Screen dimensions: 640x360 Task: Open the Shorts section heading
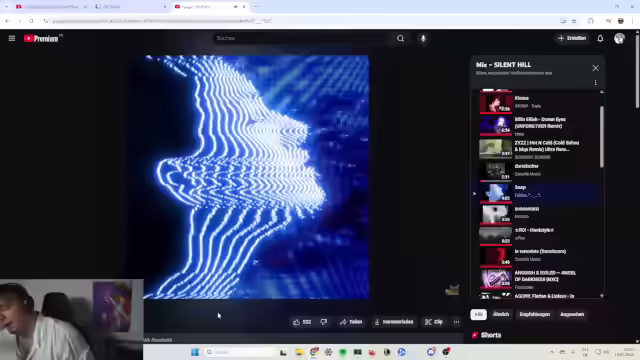pos(487,335)
